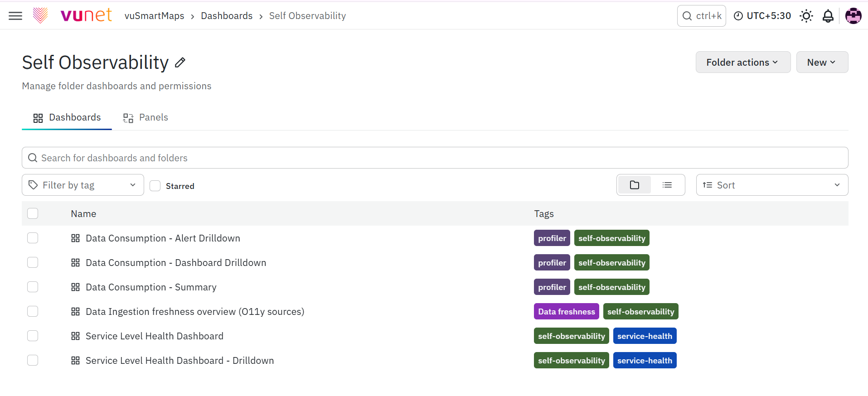
Task: Open the New dropdown button
Action: tap(822, 62)
